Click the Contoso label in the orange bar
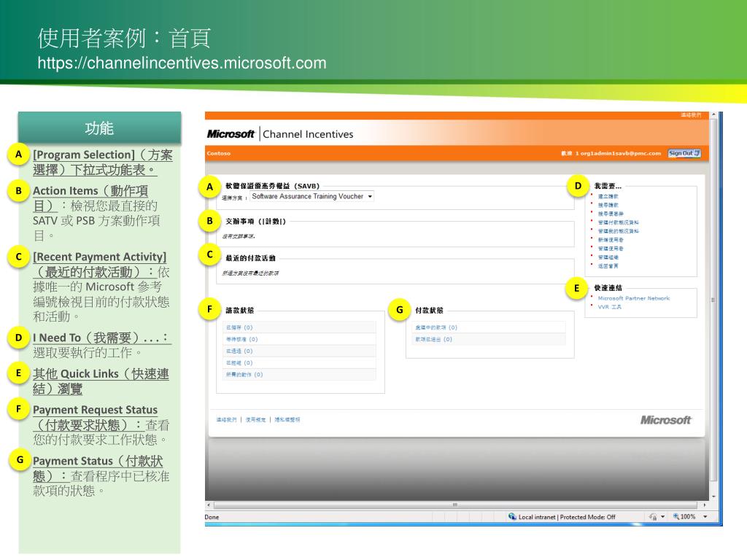 (219, 153)
